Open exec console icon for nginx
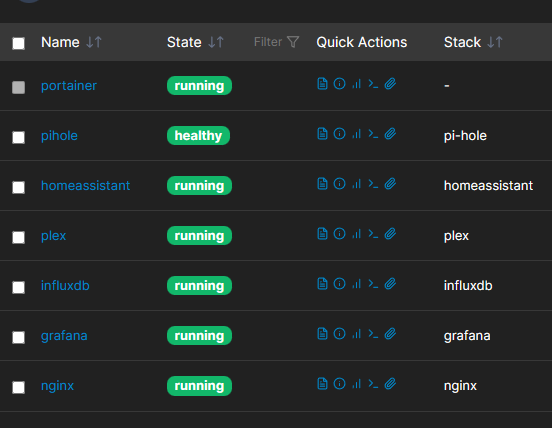 tap(373, 384)
